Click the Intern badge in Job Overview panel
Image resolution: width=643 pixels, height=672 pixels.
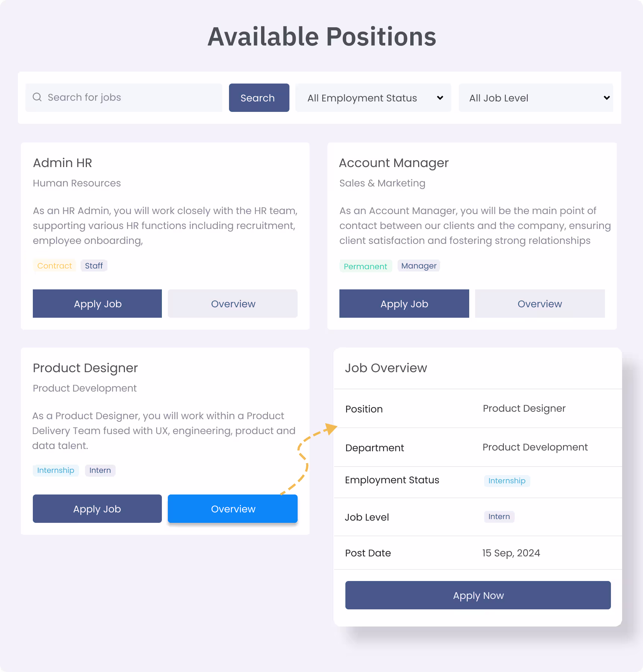(499, 516)
